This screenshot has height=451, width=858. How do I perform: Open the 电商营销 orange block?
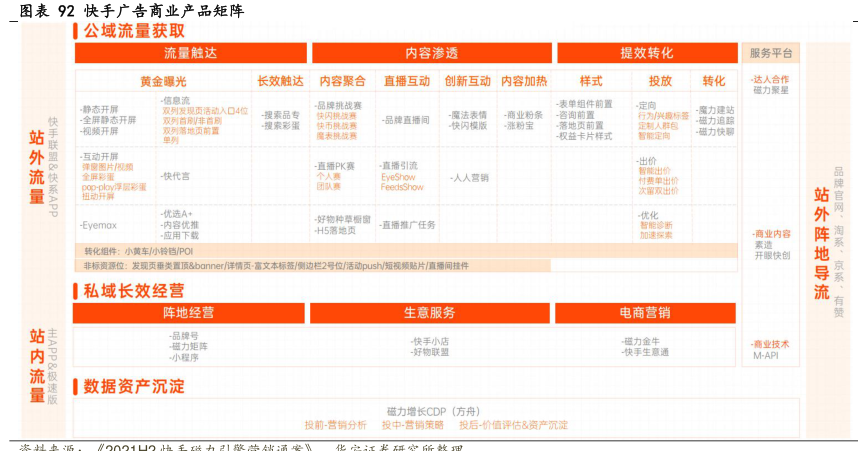coord(645,313)
